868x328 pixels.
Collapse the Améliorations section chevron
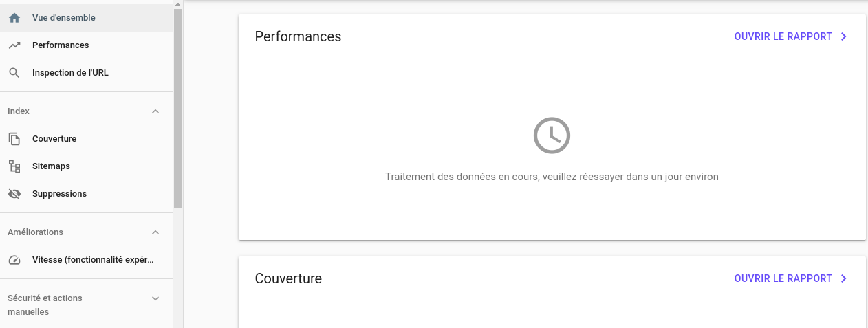pos(155,232)
